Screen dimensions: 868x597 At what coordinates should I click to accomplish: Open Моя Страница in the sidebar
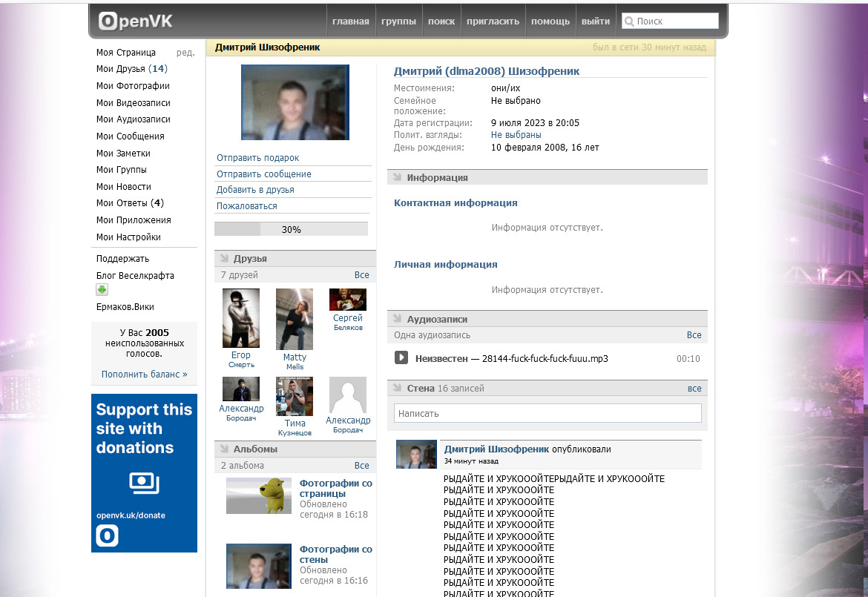tap(125, 53)
